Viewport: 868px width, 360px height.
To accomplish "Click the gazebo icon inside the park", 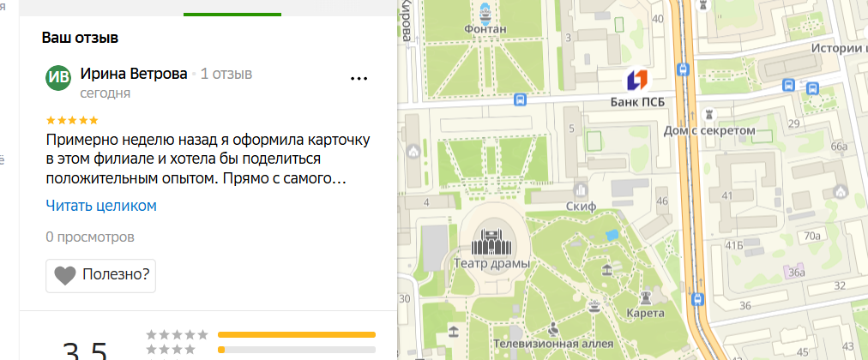I will point(607,270).
